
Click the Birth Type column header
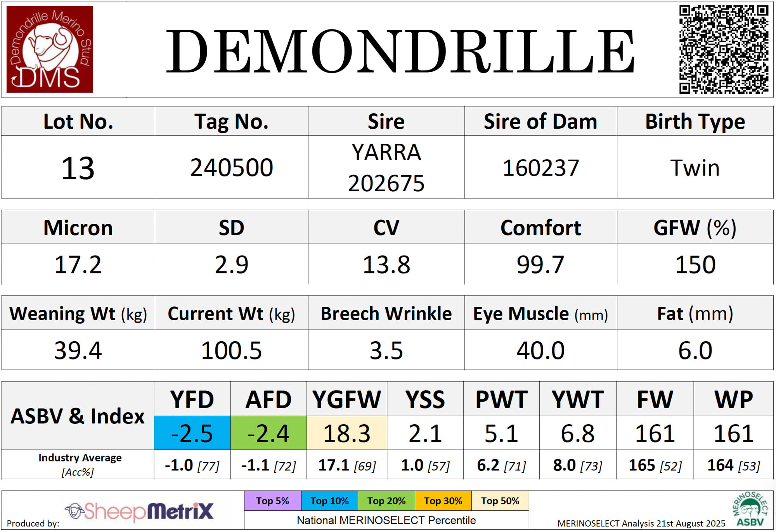coord(695,121)
